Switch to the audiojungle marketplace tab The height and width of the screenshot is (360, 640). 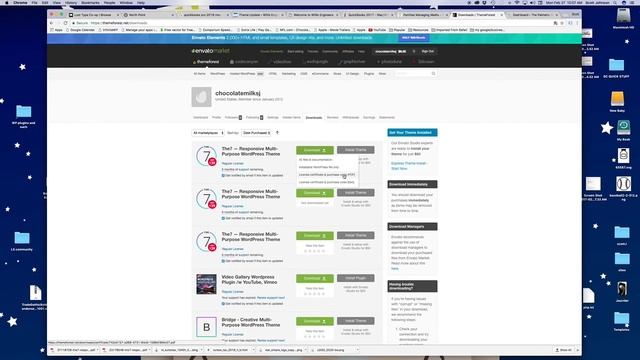point(316,62)
